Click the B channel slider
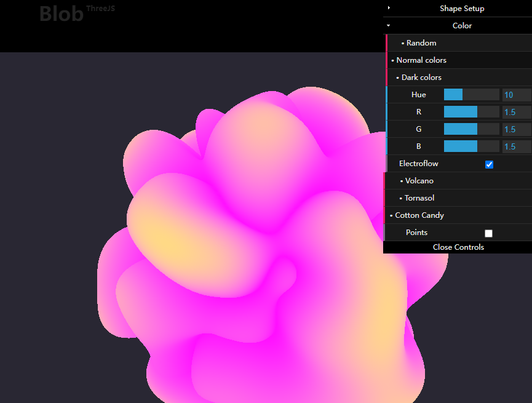Screen dimensions: 532x403 471,146
